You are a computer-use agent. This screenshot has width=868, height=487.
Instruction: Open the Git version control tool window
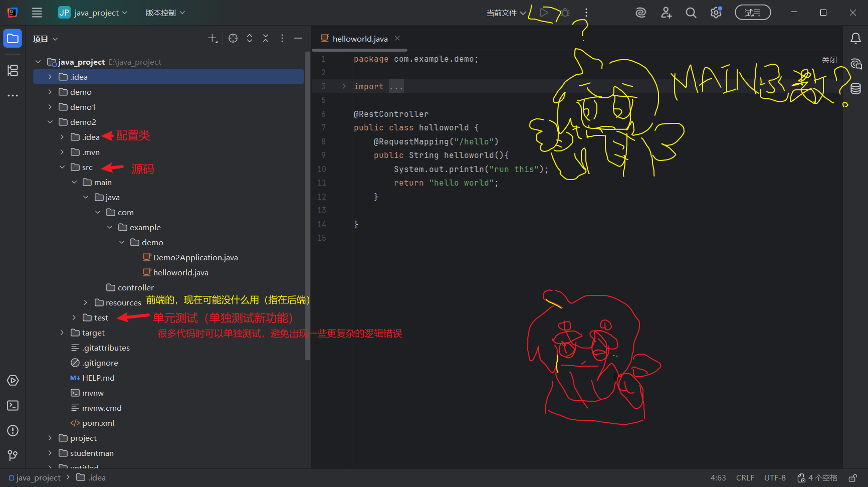13,455
